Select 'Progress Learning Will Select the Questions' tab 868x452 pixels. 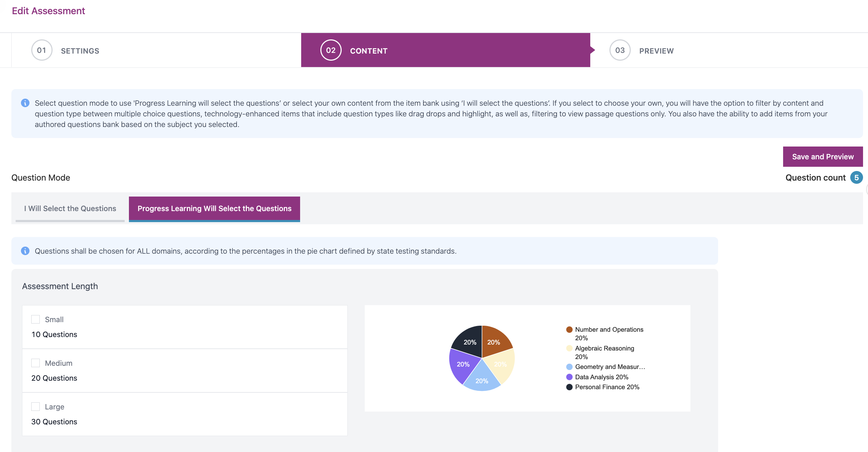pos(215,209)
